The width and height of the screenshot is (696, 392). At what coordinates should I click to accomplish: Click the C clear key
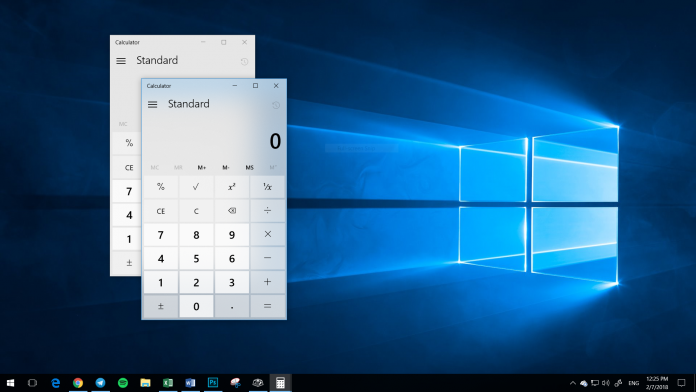pyautogui.click(x=196, y=211)
